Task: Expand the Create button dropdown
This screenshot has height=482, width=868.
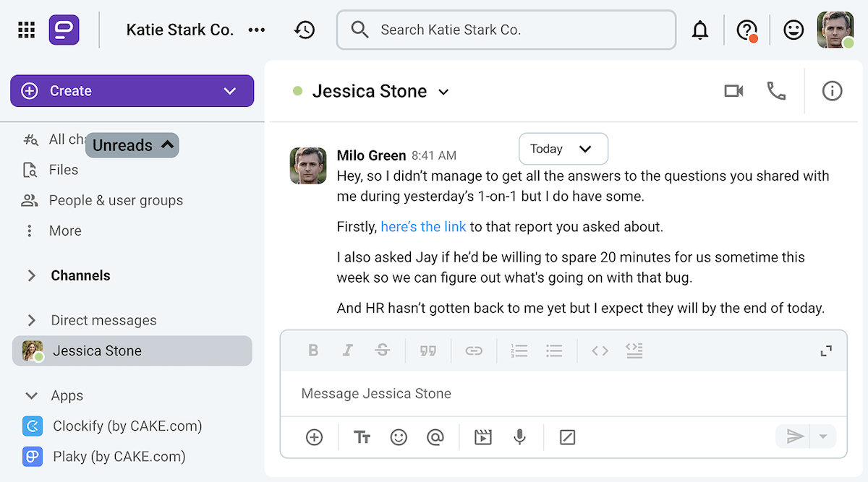Action: [229, 91]
